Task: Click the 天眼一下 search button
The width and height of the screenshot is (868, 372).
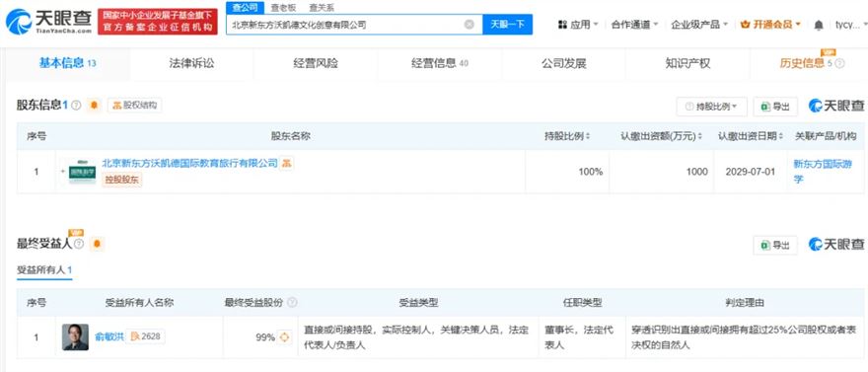Action: coord(508,25)
